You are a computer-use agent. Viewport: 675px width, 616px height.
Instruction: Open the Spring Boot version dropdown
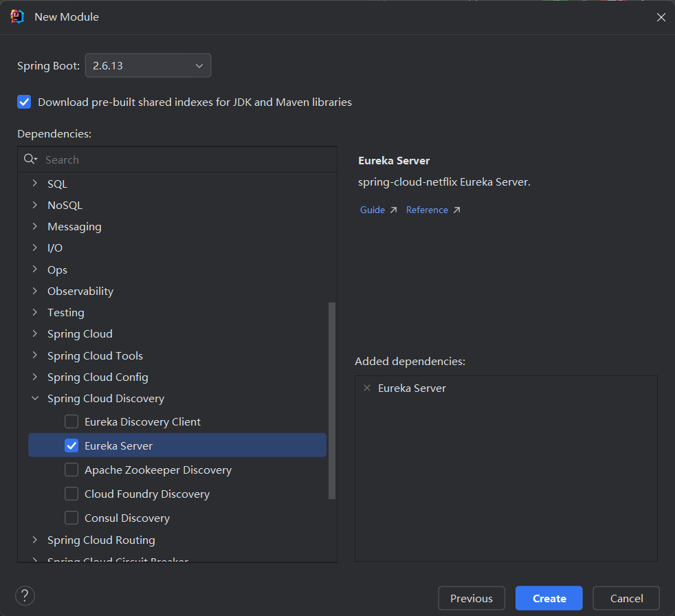tap(148, 66)
